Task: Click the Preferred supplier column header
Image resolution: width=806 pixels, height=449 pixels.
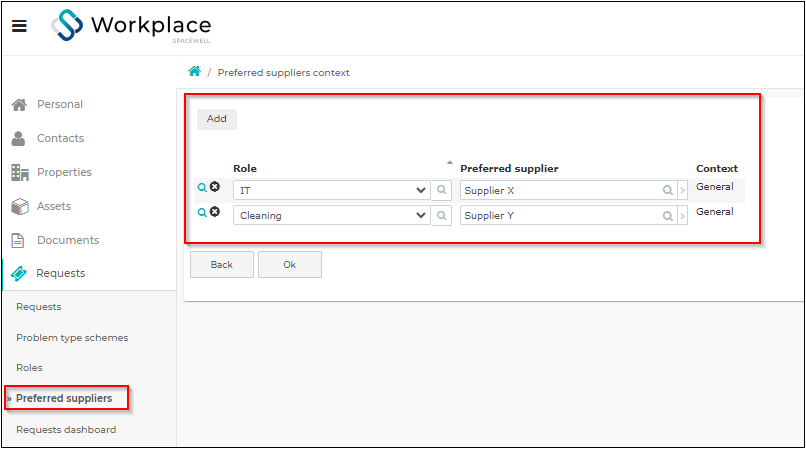Action: [x=509, y=169]
